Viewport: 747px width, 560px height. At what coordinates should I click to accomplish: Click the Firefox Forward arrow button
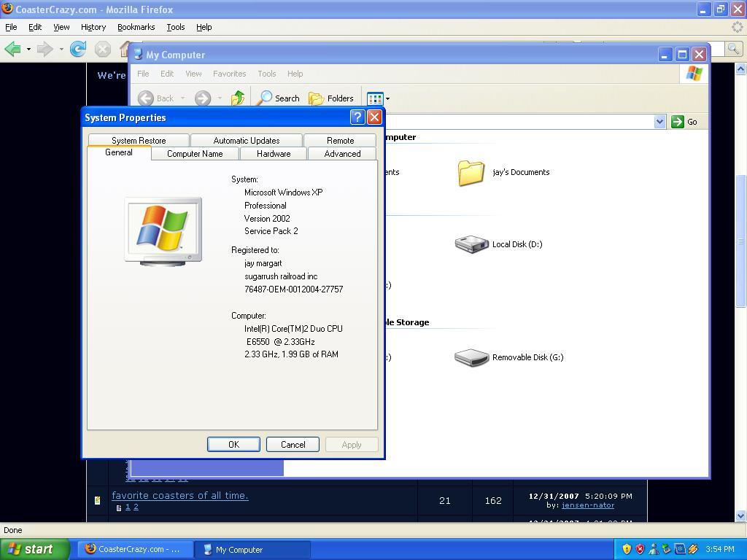(44, 49)
